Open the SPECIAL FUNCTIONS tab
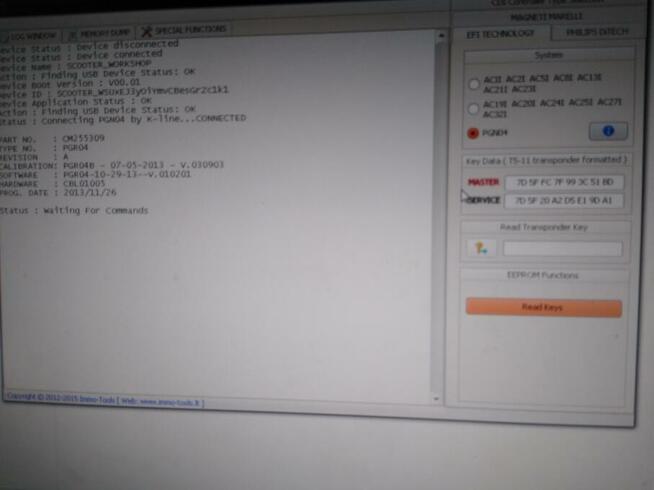Screen dimensions: 654x490 coord(184,30)
